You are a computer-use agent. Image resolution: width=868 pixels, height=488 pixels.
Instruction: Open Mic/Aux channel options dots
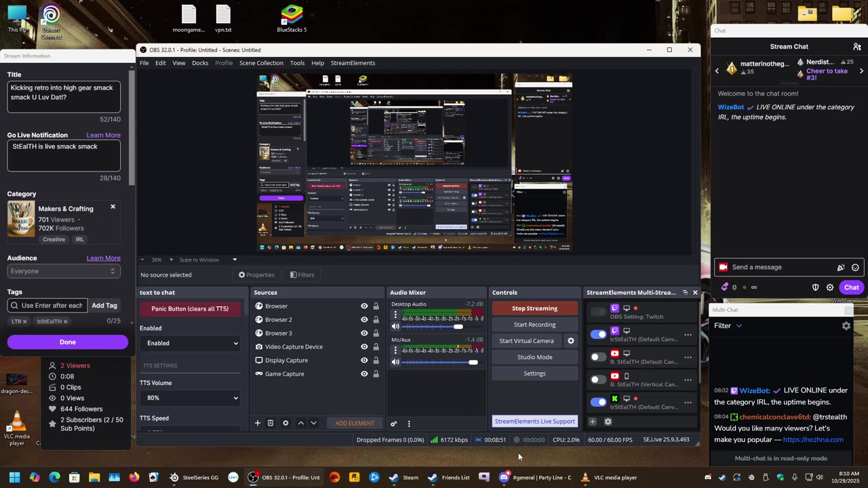point(395,350)
